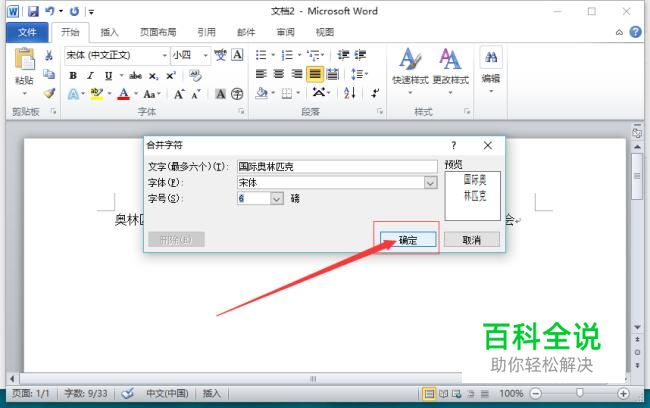Open Change Styles menu

(451, 70)
